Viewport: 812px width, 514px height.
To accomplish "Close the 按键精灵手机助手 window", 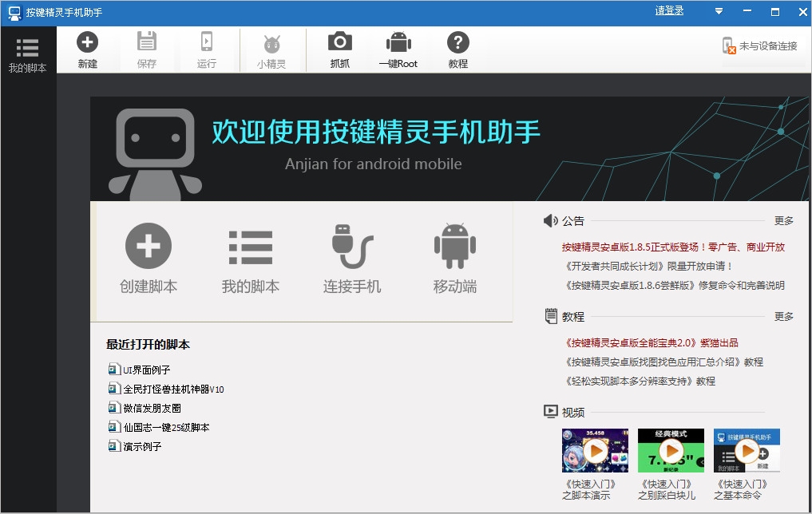I will pos(802,12).
